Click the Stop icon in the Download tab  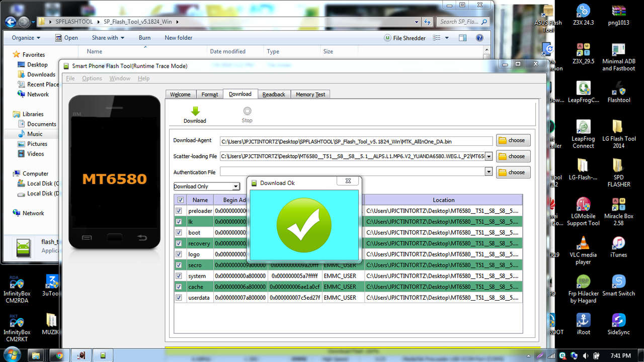point(247,112)
